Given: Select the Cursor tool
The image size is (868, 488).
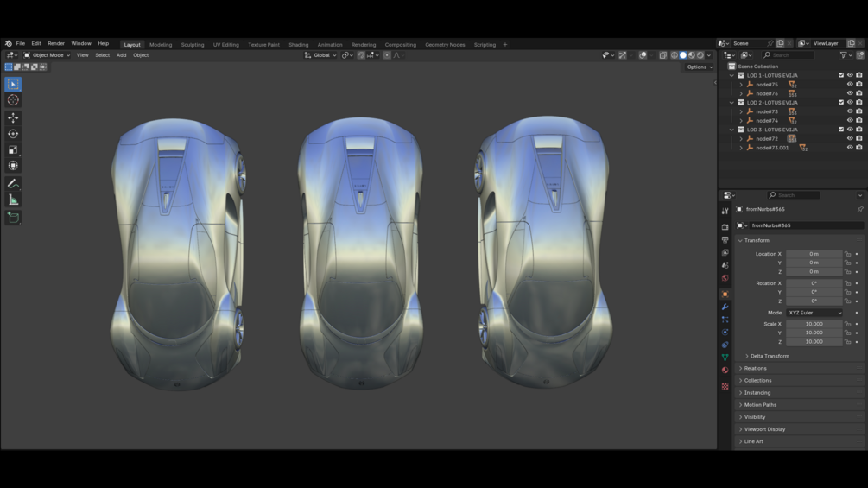Looking at the screenshot, I should 13,100.
